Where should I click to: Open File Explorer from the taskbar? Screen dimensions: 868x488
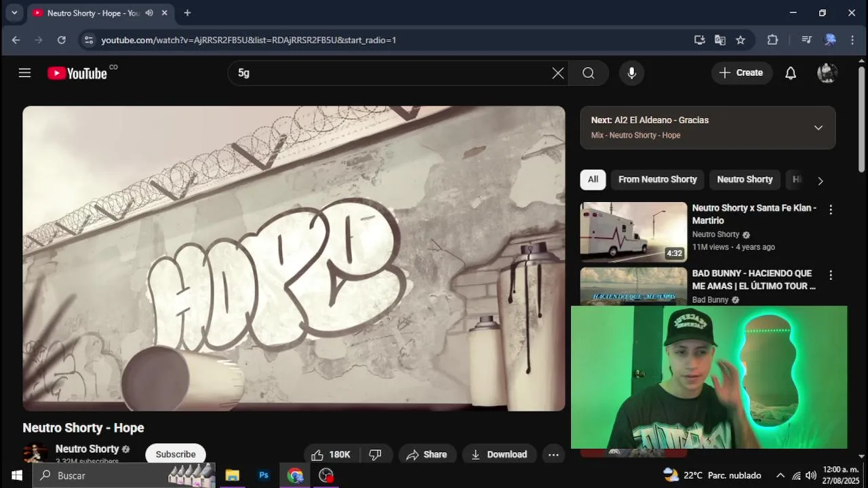click(x=232, y=475)
